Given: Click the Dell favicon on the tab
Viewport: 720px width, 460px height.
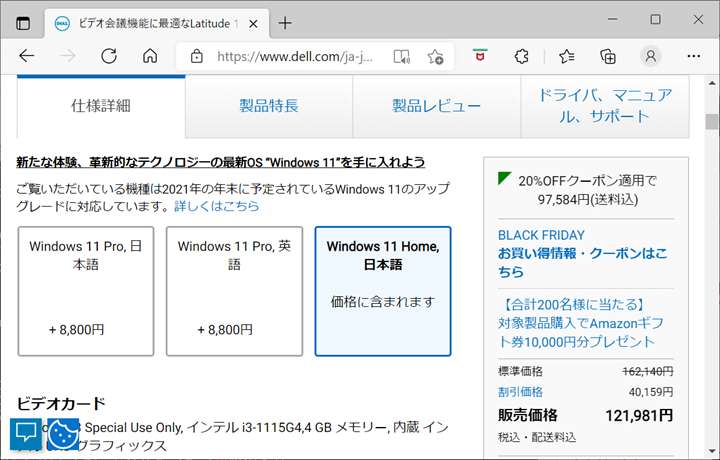Looking at the screenshot, I should tap(62, 23).
